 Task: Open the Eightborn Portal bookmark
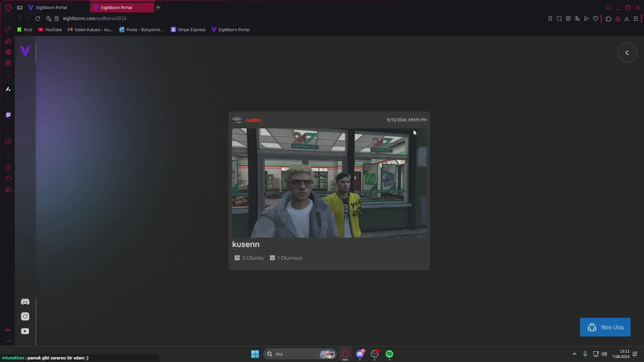point(230,30)
